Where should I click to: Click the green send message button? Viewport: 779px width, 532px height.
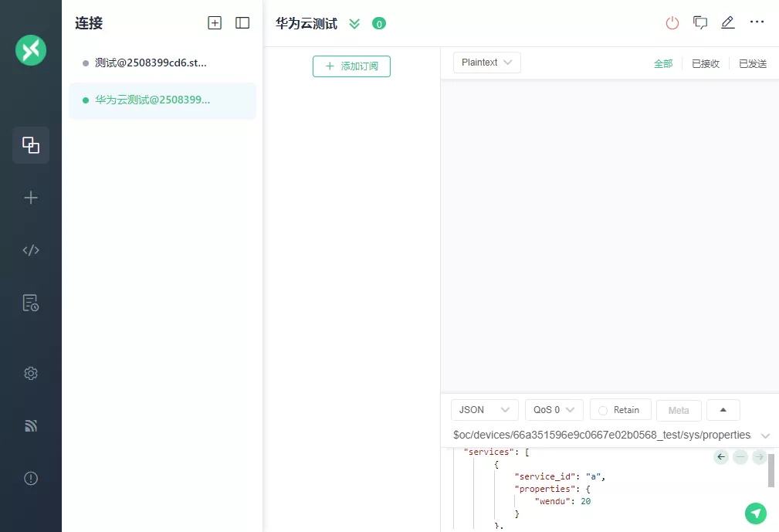click(x=756, y=513)
